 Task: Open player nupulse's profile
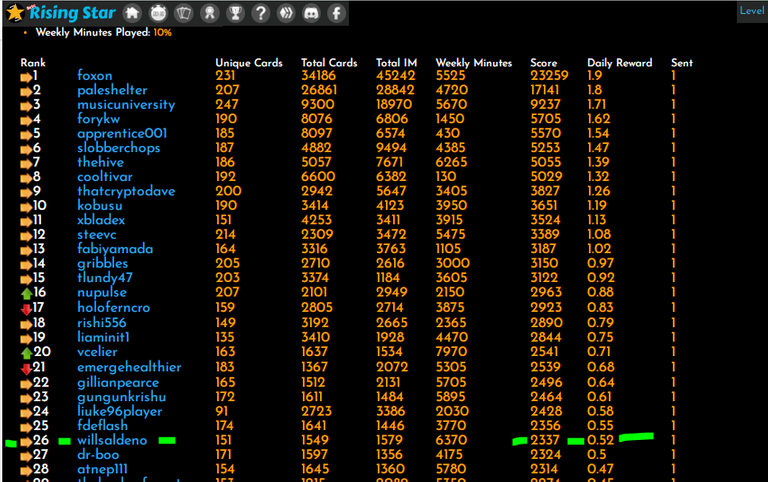[x=102, y=292]
